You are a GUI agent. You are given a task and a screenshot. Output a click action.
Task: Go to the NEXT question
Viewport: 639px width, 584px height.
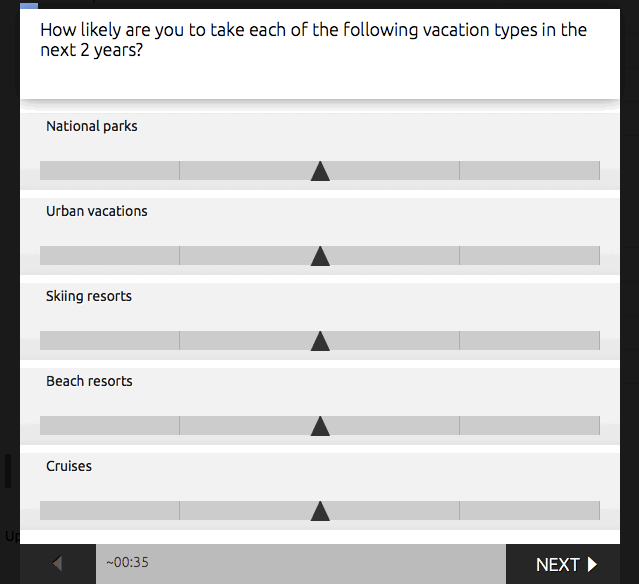563,564
